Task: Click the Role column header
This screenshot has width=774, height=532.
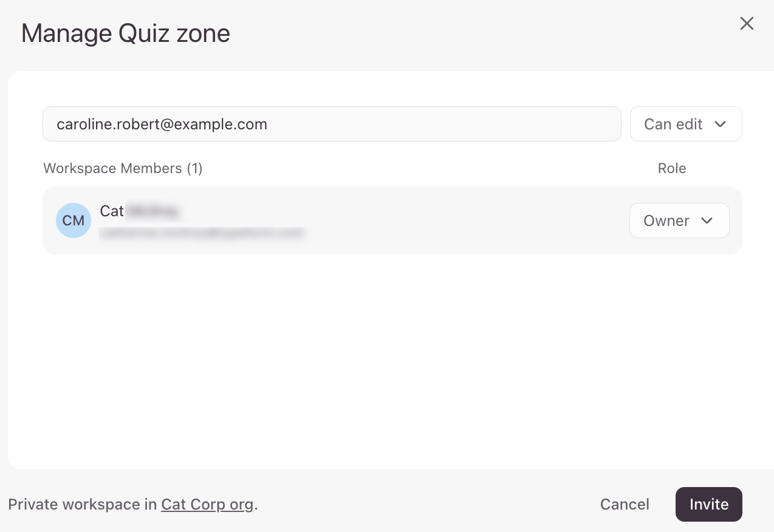Action: coord(671,168)
